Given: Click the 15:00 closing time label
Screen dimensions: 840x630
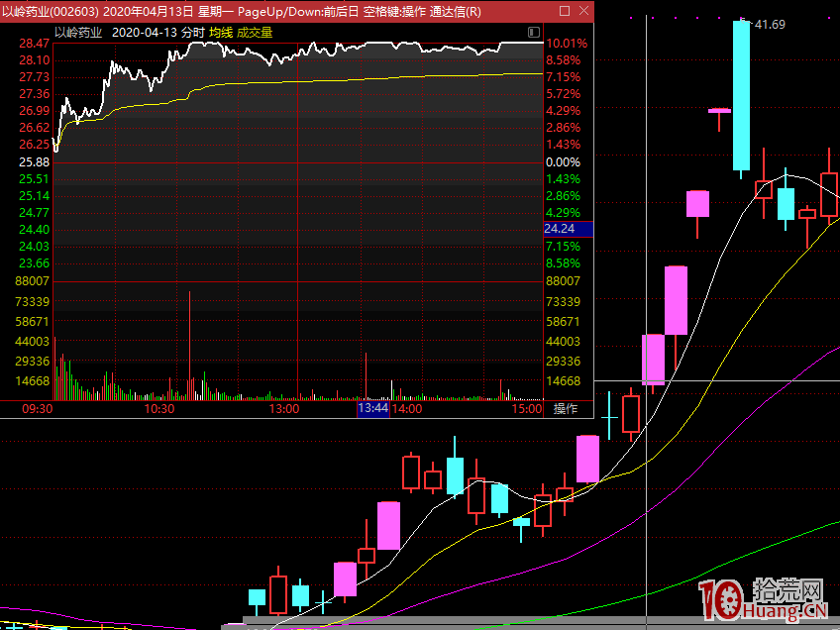Looking at the screenshot, I should [527, 408].
